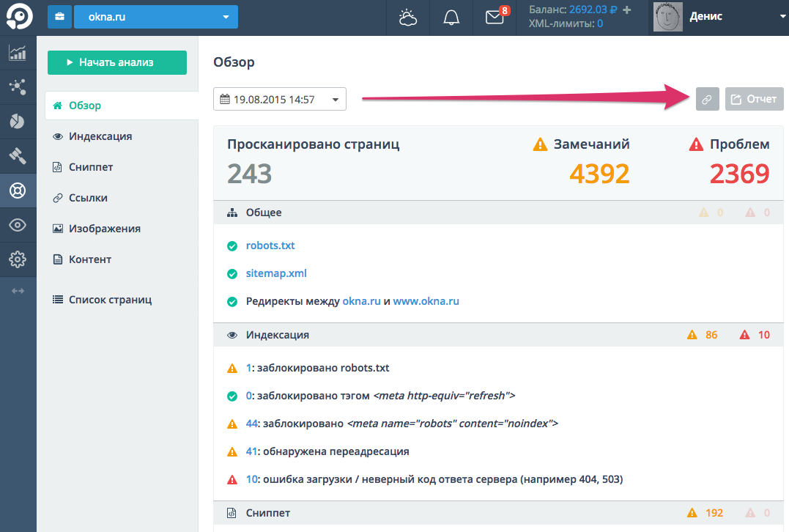Open the date 19.08.2015 14:57 dropdown
This screenshot has width=789, height=532.
click(279, 100)
